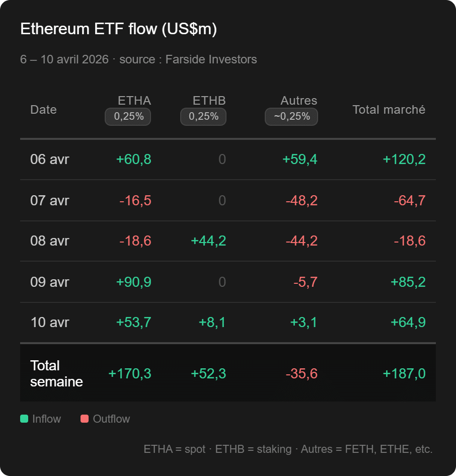Click the ETHA 0,25% fee badge
Viewport: 456px width, 476px height.
[x=128, y=117]
